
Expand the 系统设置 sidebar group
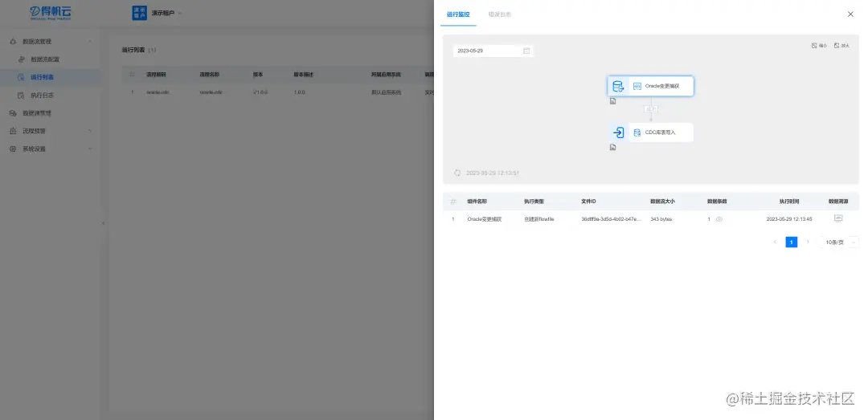click(x=51, y=149)
